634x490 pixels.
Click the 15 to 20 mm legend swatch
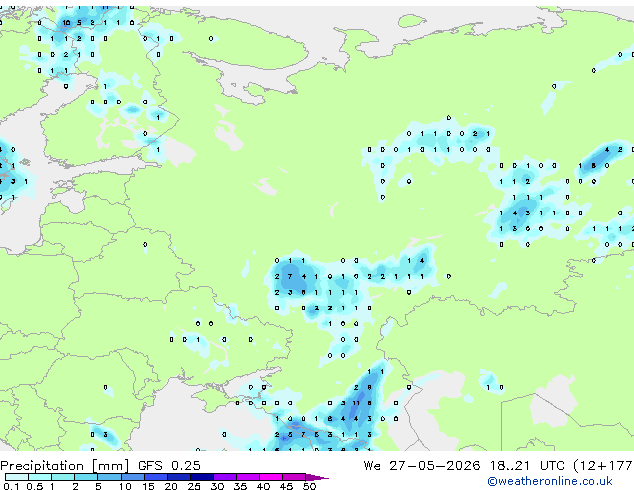pyautogui.click(x=156, y=477)
